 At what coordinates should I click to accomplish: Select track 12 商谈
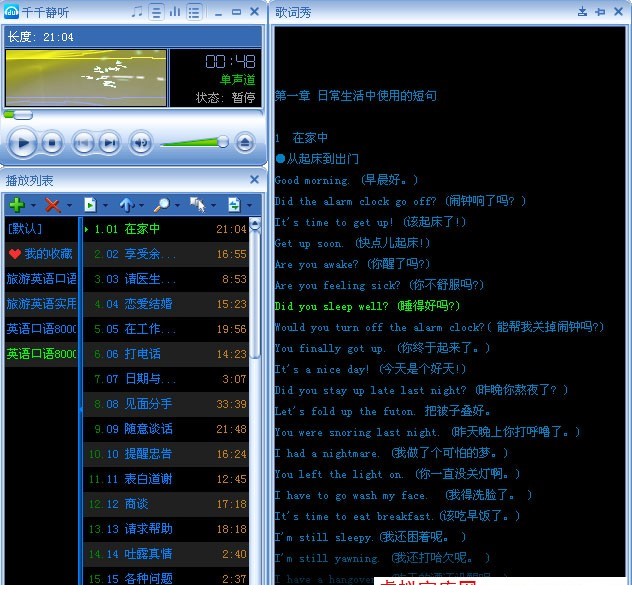(166, 504)
